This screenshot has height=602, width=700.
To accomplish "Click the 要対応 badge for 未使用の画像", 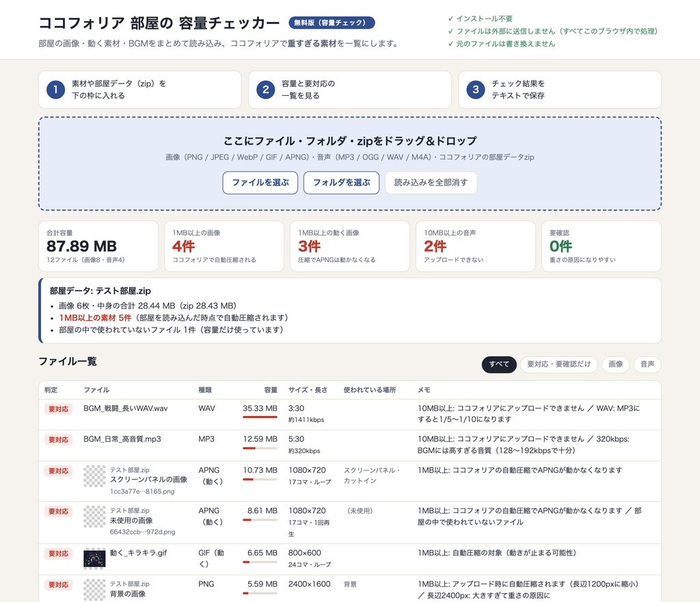I will [x=59, y=512].
